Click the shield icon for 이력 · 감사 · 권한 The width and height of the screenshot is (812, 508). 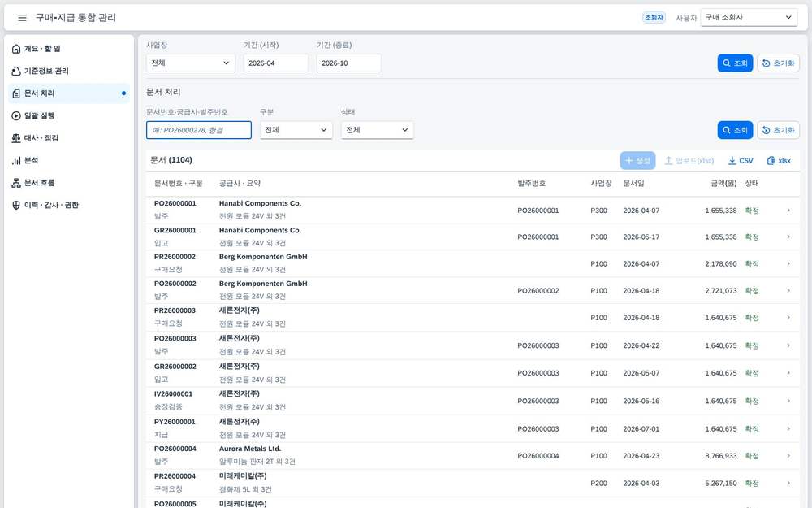tap(16, 206)
